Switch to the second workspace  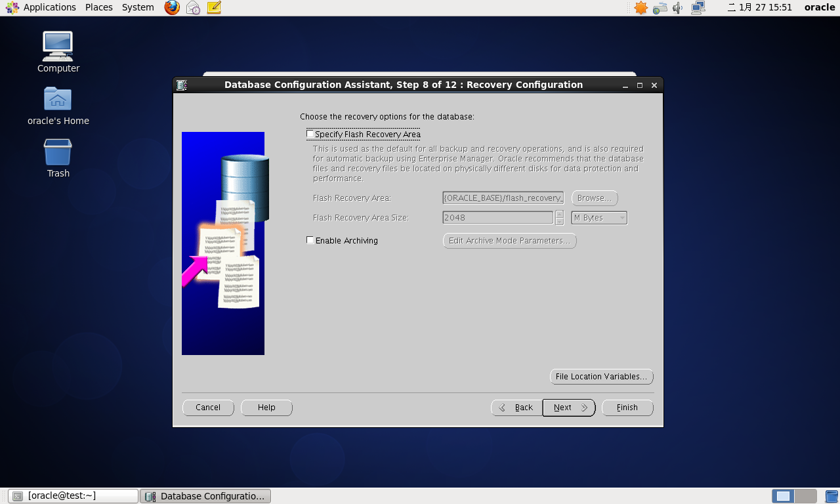point(806,496)
